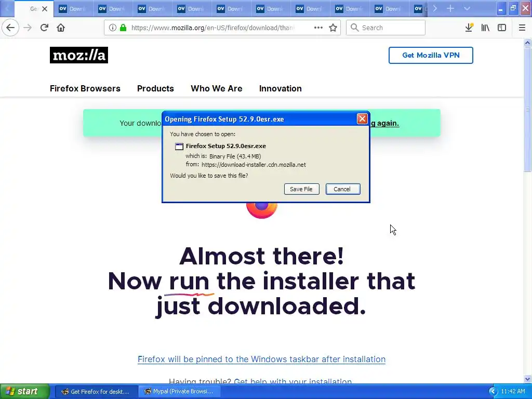
Task: Click the Firefox logo behind dialog
Action: click(x=262, y=210)
